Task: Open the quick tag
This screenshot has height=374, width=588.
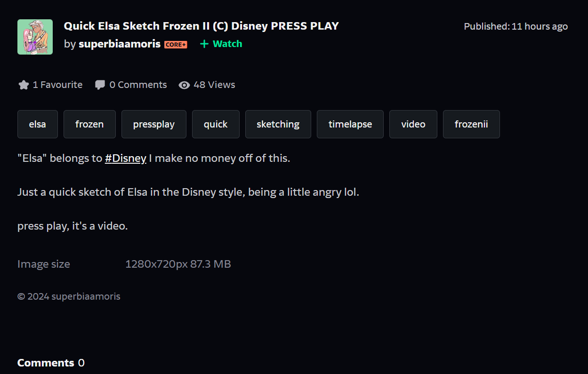Action: [216, 124]
